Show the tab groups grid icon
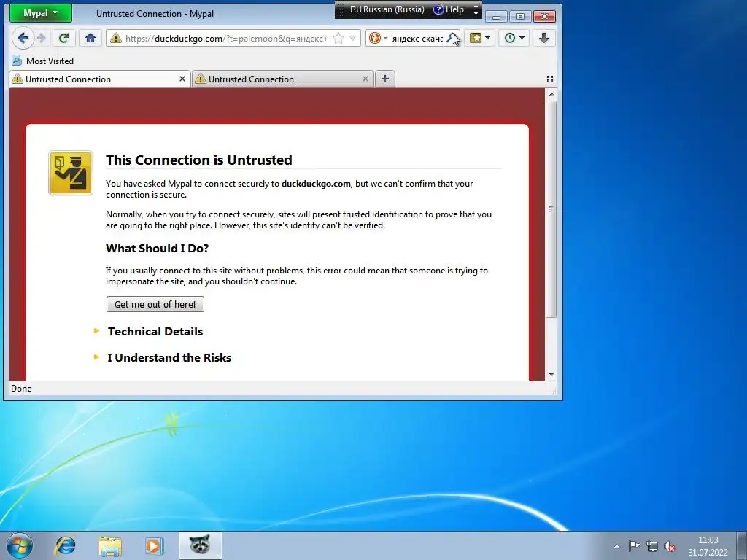This screenshot has height=560, width=747. (550, 79)
